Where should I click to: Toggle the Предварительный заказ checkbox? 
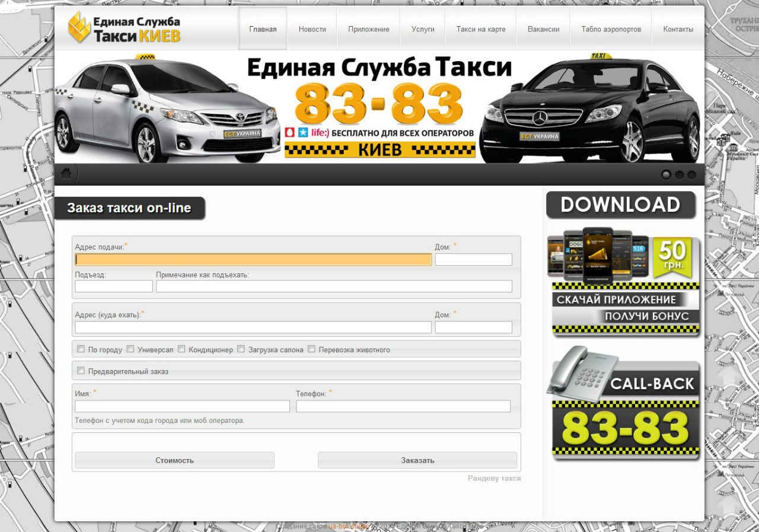81,371
